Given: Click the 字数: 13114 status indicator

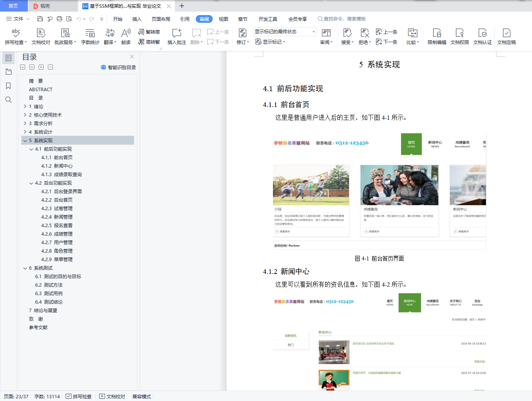Looking at the screenshot, I should [47, 396].
